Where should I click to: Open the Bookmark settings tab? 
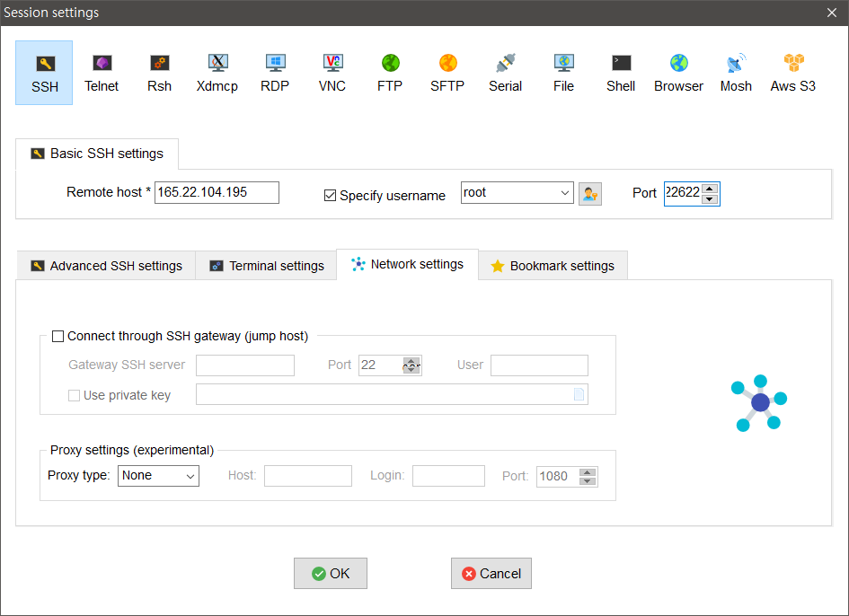[x=553, y=266]
